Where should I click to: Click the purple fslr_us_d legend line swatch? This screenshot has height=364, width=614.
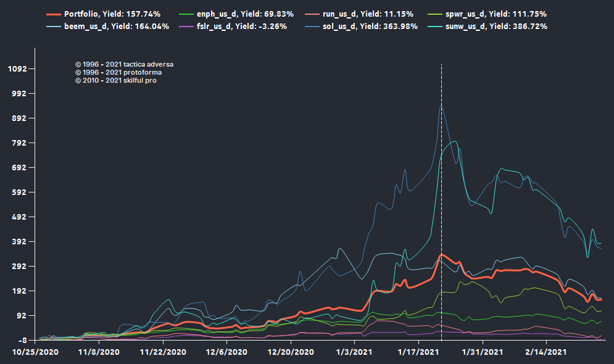(186, 27)
